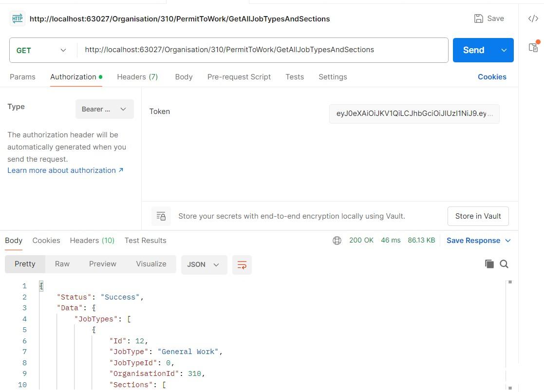This screenshot has width=544, height=392.
Task: Open the GET method dropdown
Action: point(42,50)
